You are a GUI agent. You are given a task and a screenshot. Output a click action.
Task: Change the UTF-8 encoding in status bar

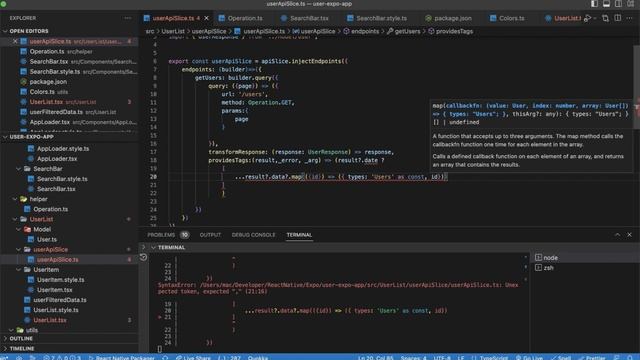[442, 358]
